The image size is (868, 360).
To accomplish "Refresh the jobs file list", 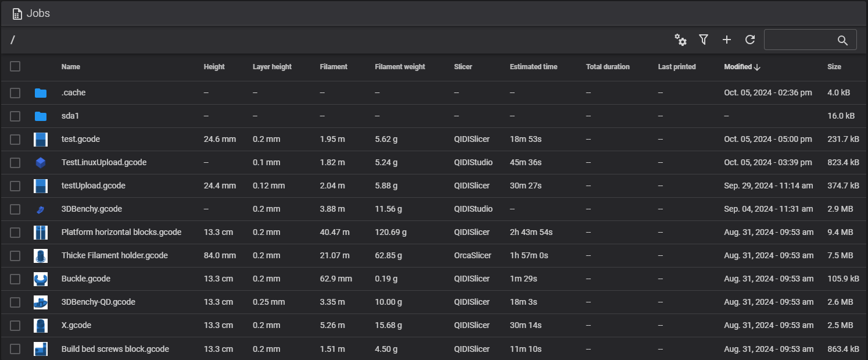I will 750,40.
